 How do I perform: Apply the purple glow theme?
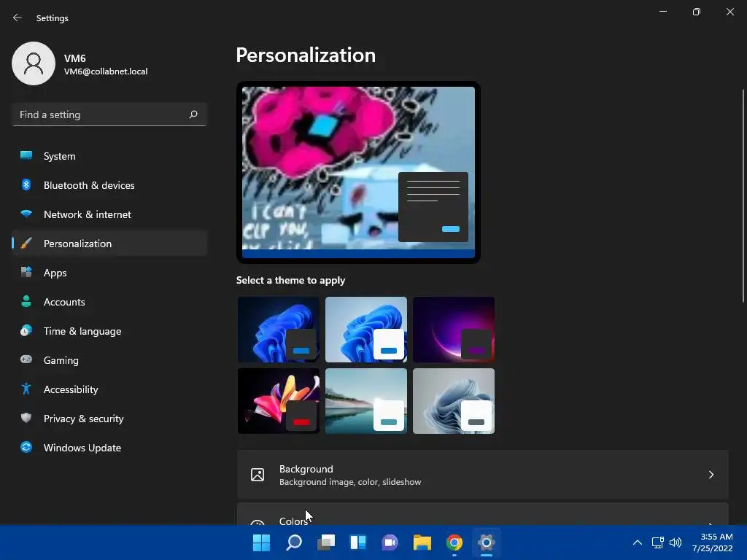pos(454,329)
